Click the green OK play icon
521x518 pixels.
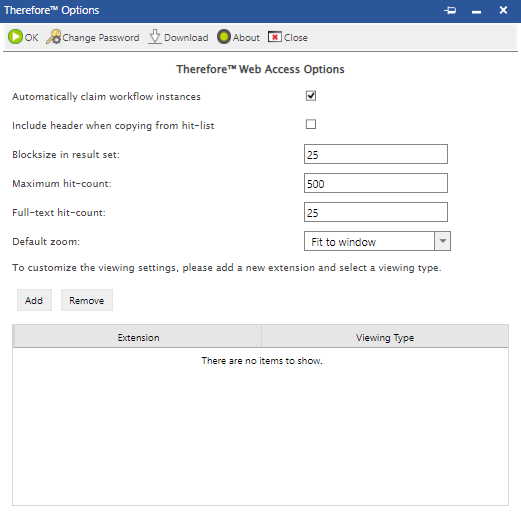click(x=15, y=37)
